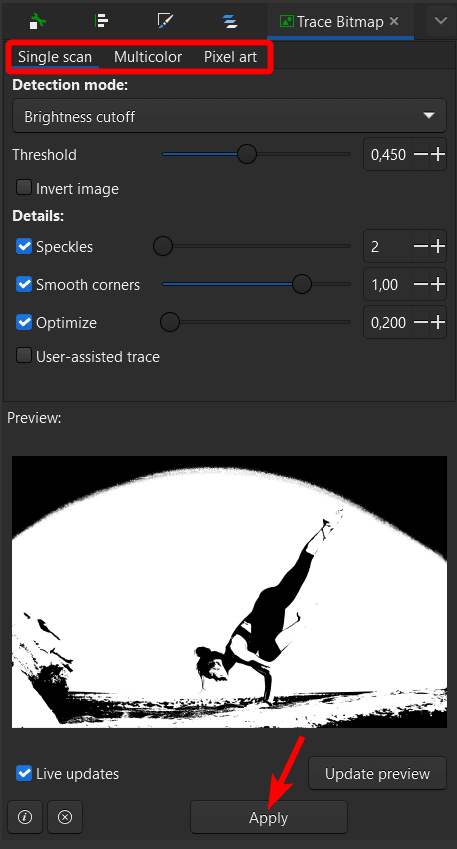Enable the Invert image checkbox
Image resolution: width=457 pixels, height=849 pixels.
coord(24,188)
